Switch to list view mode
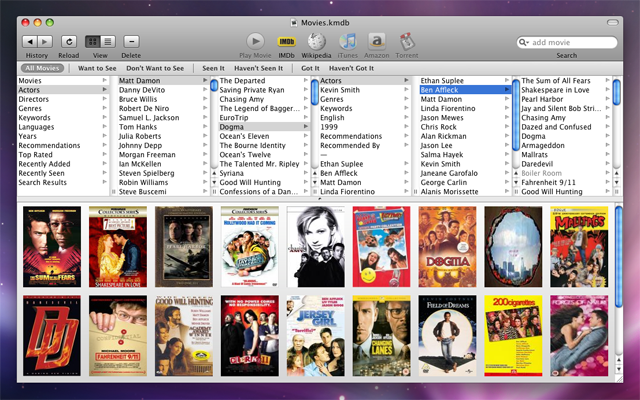This screenshot has width=640, height=400. (107, 41)
